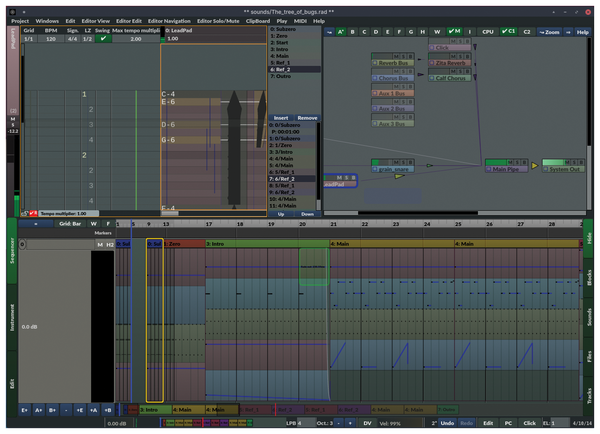
Task: Click the Help button in mixer toolbar
Action: 583,32
